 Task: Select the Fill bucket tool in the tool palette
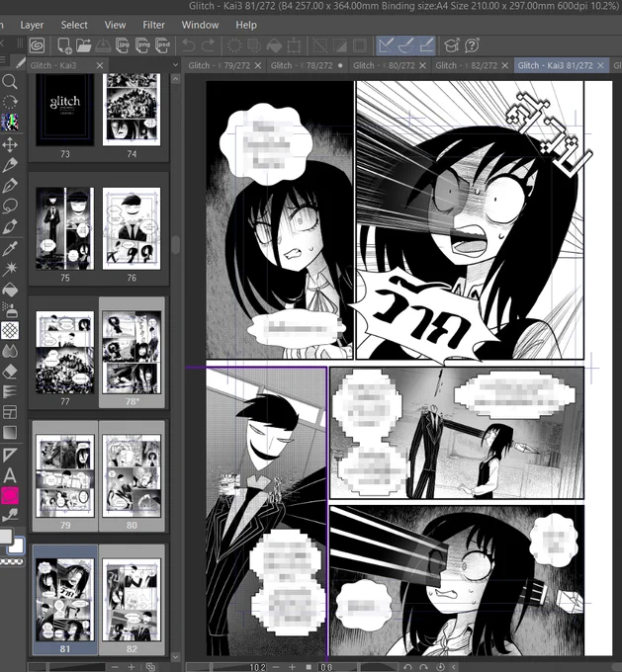pyautogui.click(x=10, y=290)
